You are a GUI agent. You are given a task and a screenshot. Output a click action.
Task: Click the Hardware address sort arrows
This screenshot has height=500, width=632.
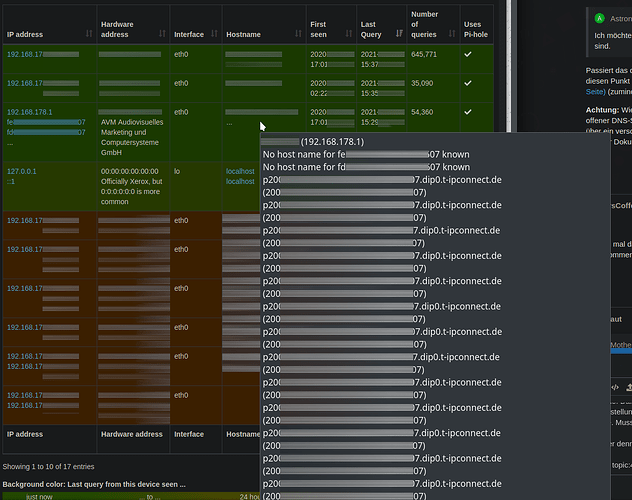160,34
